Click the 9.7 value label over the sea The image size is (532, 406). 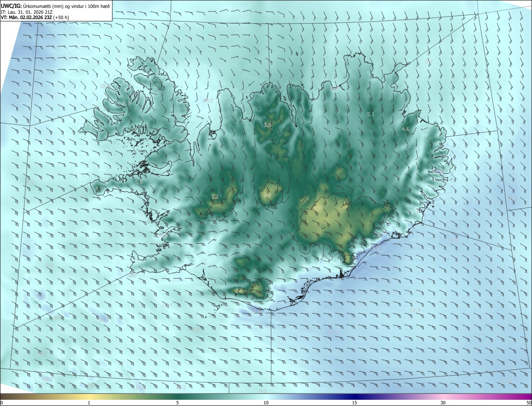pos(429,61)
